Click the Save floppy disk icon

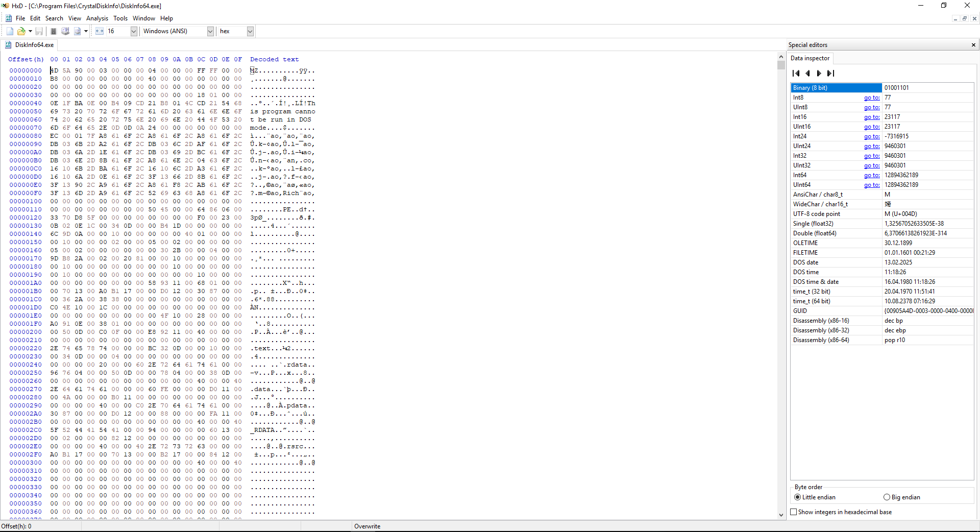tap(39, 31)
